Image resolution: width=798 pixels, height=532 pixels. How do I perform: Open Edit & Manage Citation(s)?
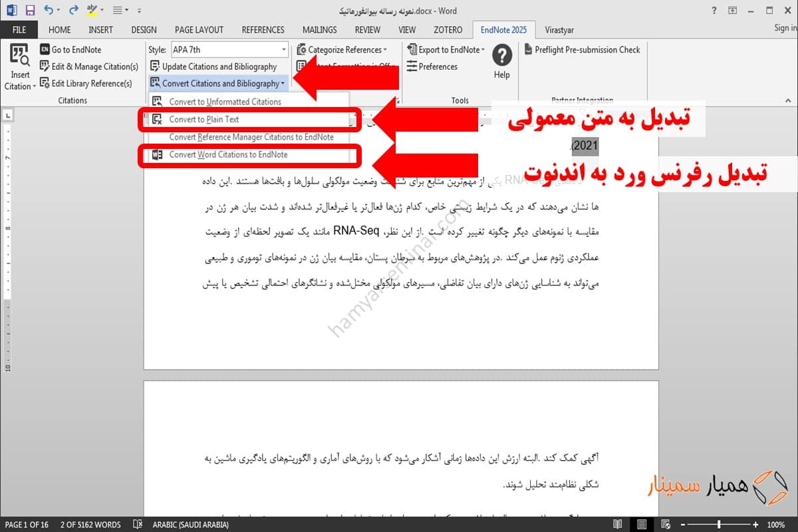tap(89, 66)
